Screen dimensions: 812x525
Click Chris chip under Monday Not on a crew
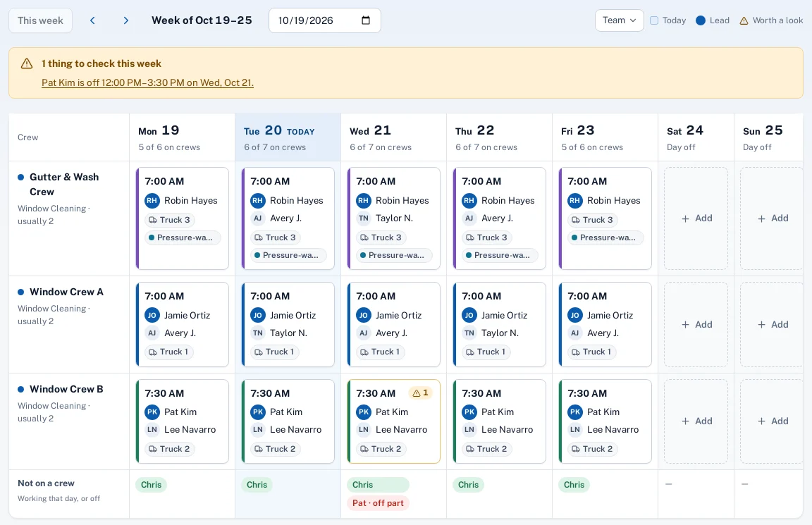click(152, 485)
